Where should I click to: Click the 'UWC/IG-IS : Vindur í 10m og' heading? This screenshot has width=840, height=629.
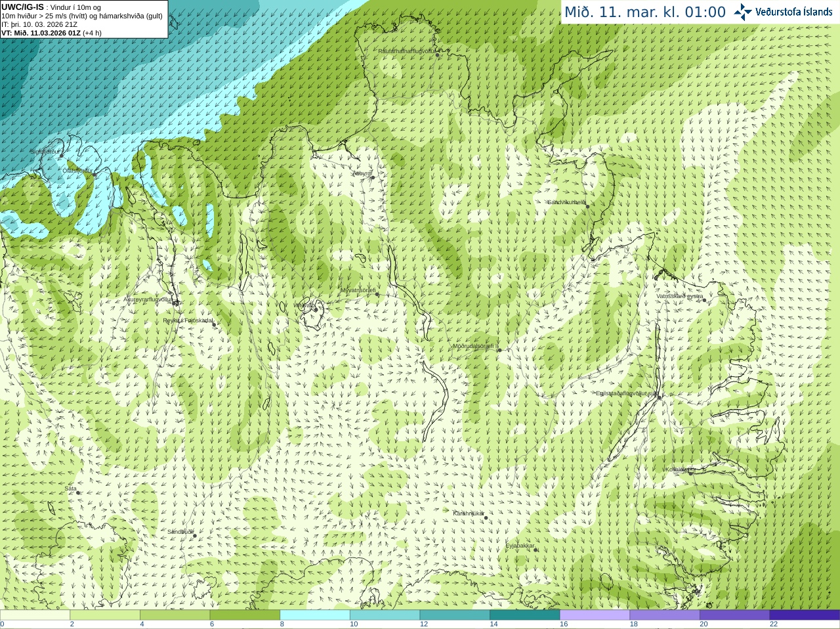[x=51, y=7]
